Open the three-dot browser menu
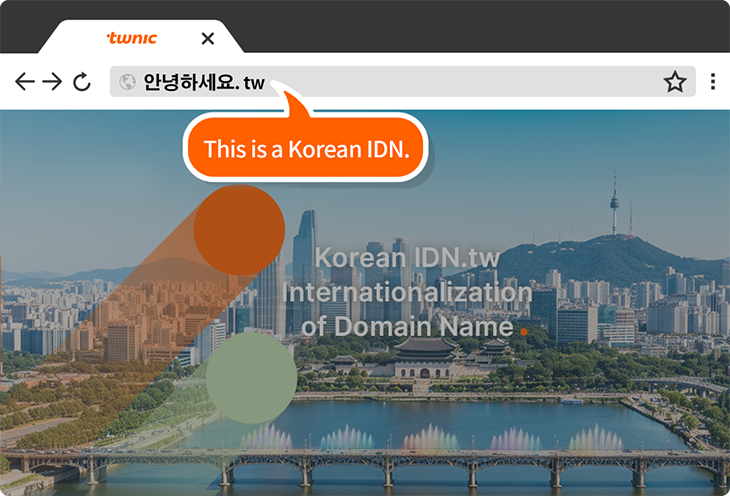 click(x=713, y=82)
